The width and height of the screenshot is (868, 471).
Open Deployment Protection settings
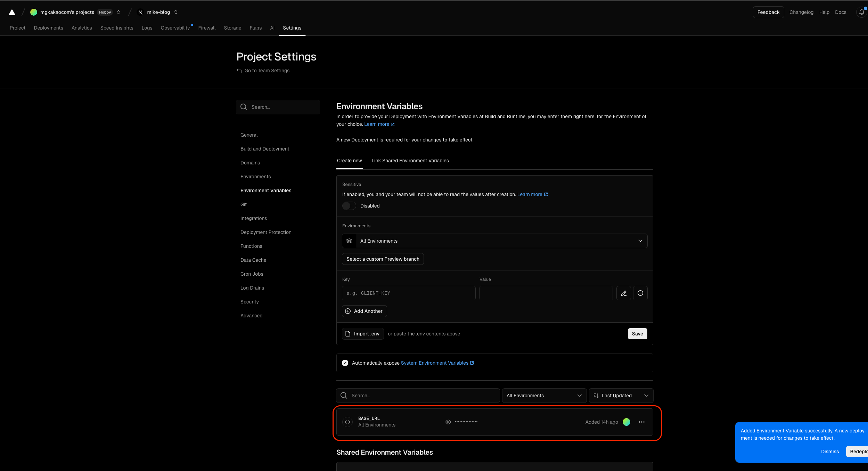[266, 232]
